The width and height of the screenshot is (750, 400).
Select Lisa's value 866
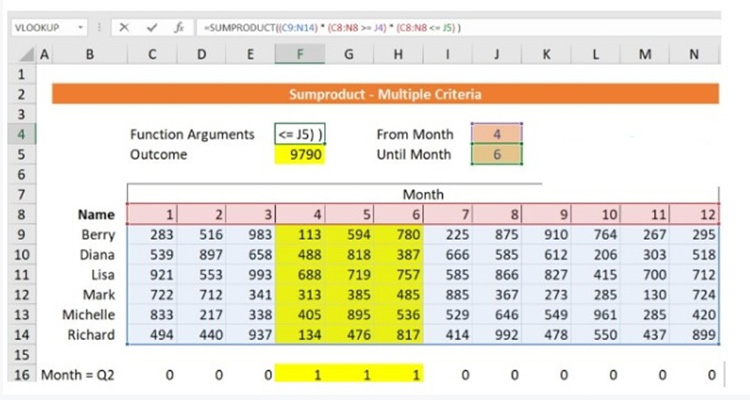(x=497, y=275)
